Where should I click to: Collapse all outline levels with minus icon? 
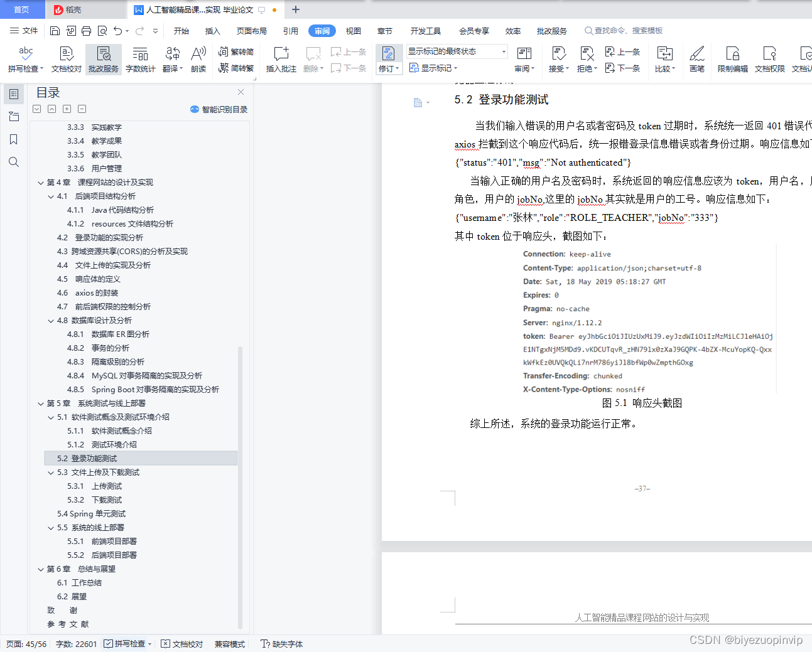pos(82,109)
